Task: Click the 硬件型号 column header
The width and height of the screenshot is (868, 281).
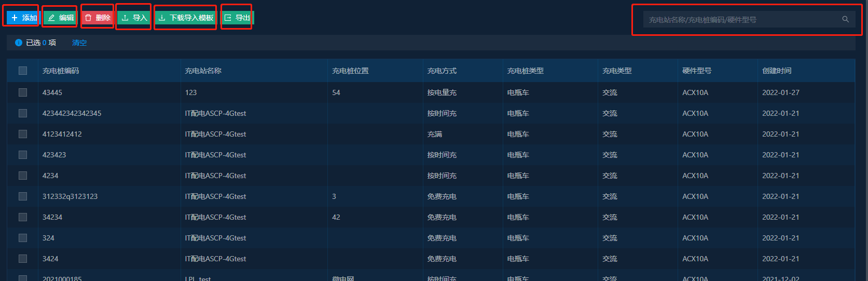Action: 697,71
